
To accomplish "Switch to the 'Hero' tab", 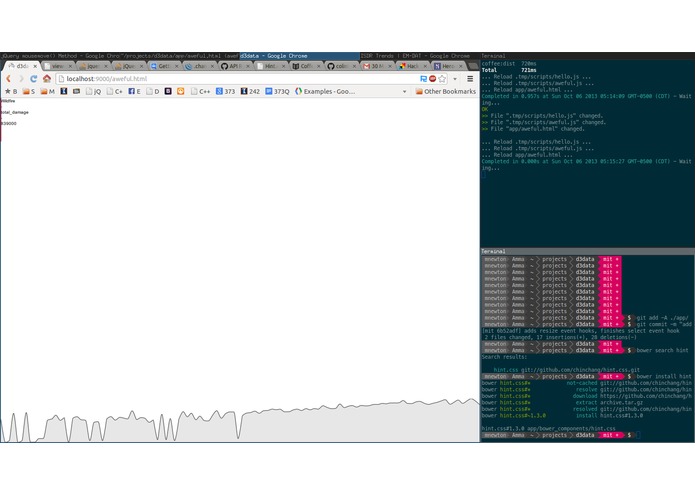I will (x=447, y=66).
